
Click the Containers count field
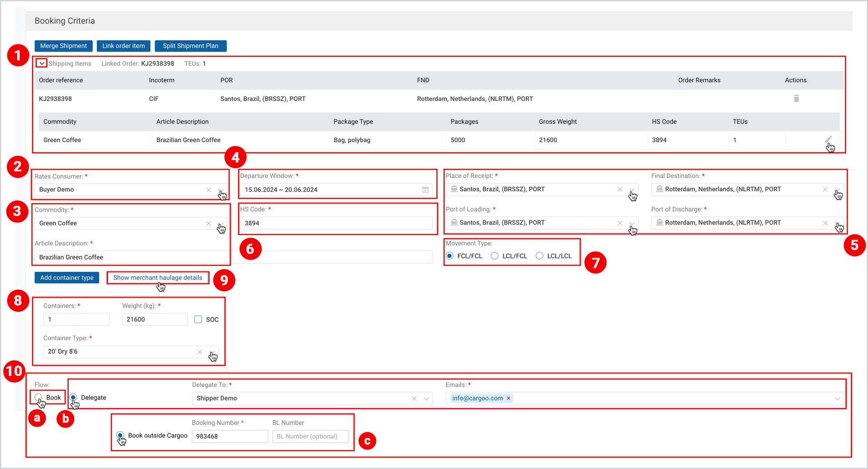point(76,320)
